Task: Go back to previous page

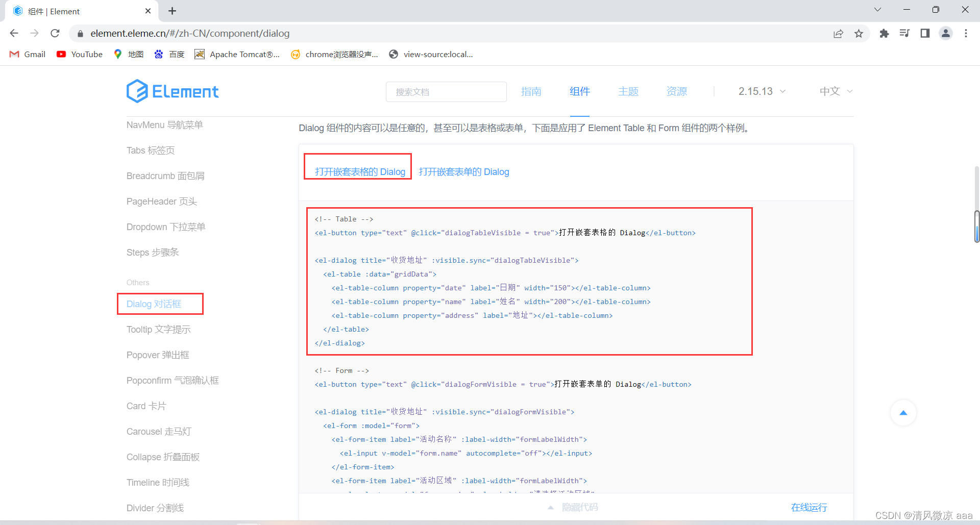Action: coord(14,33)
